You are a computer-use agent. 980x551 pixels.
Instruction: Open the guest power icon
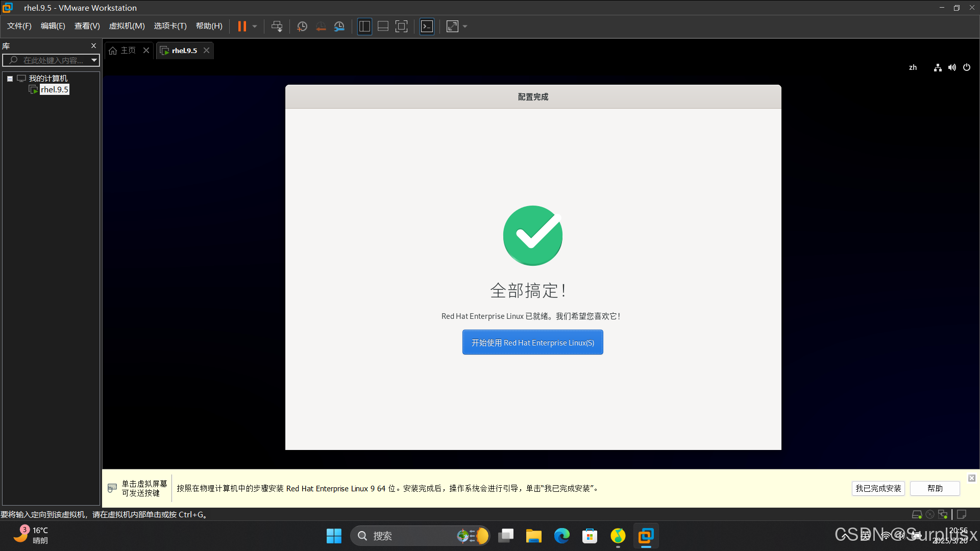tap(967, 67)
